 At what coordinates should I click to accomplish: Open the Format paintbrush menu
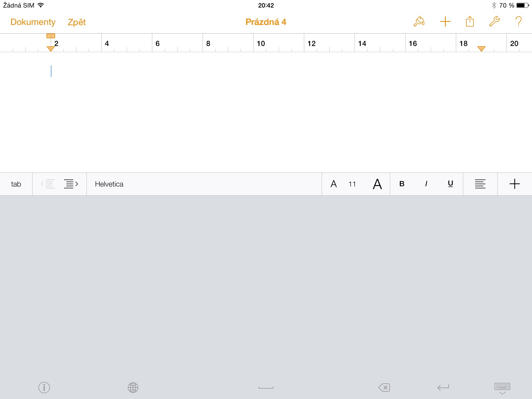(x=419, y=22)
